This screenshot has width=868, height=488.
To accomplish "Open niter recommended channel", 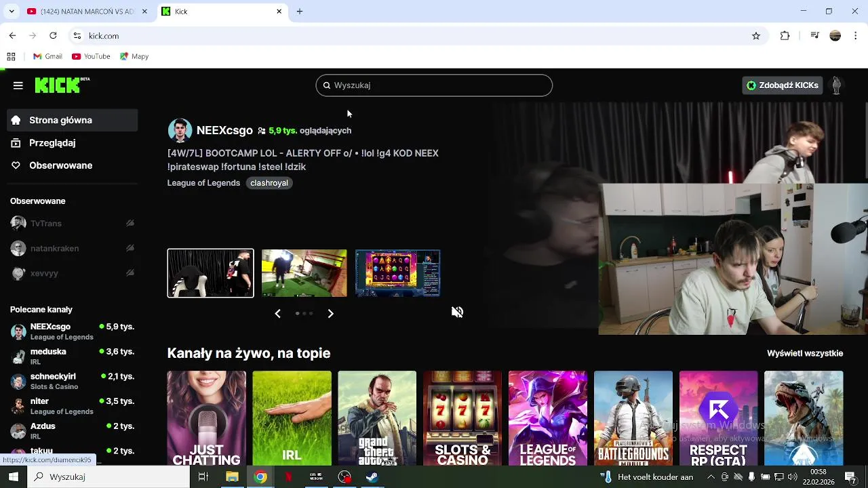I will (73, 406).
